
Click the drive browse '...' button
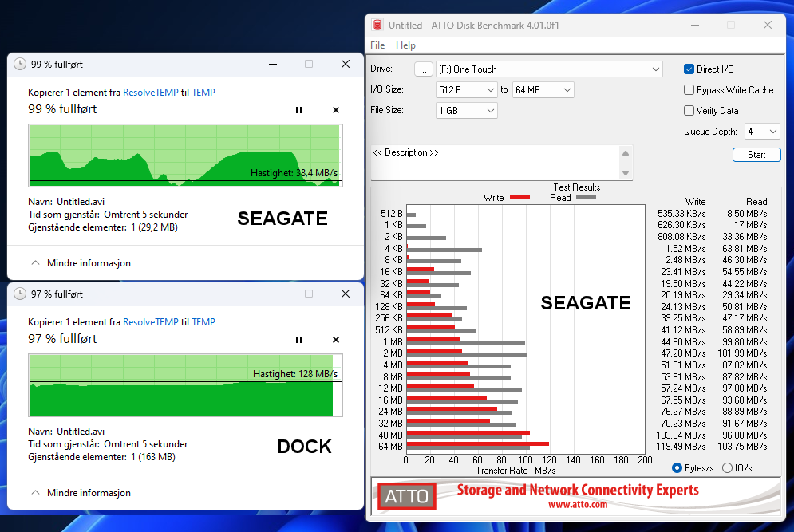(x=423, y=69)
